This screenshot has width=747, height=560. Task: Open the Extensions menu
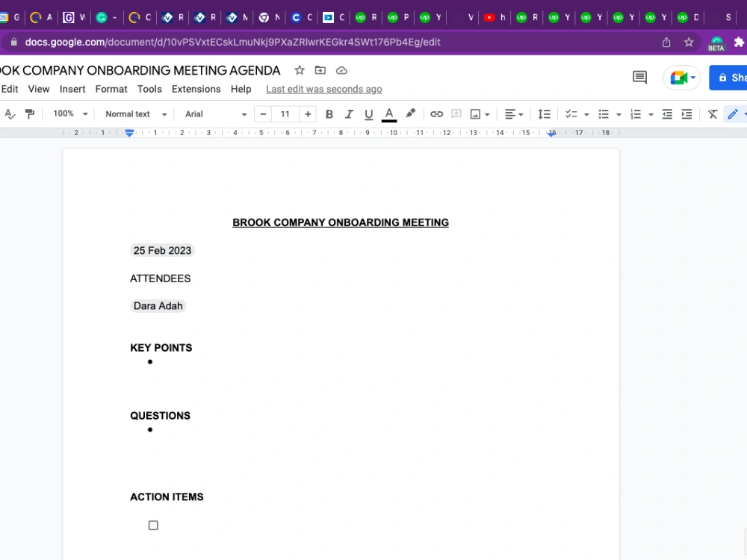tap(196, 89)
